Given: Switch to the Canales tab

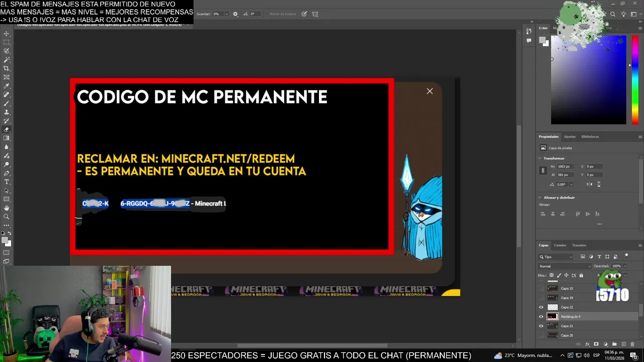Looking at the screenshot, I should pos(560,245).
